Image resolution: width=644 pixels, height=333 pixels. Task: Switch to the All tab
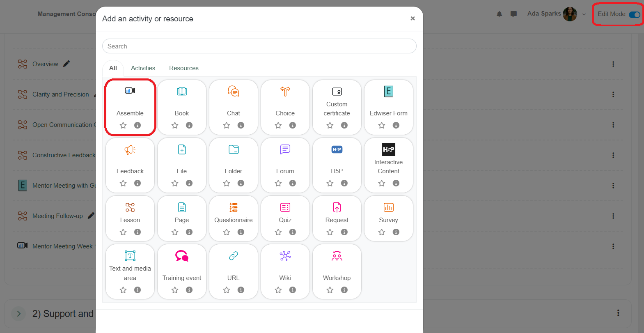(113, 68)
